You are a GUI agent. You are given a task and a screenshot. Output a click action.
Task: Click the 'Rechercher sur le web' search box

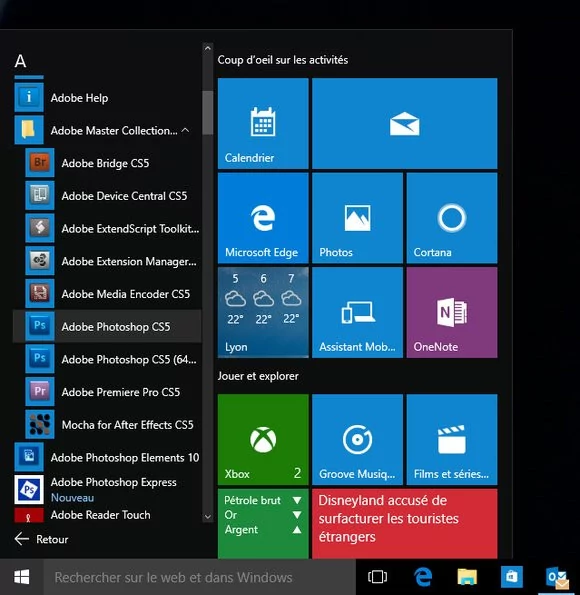(199, 577)
